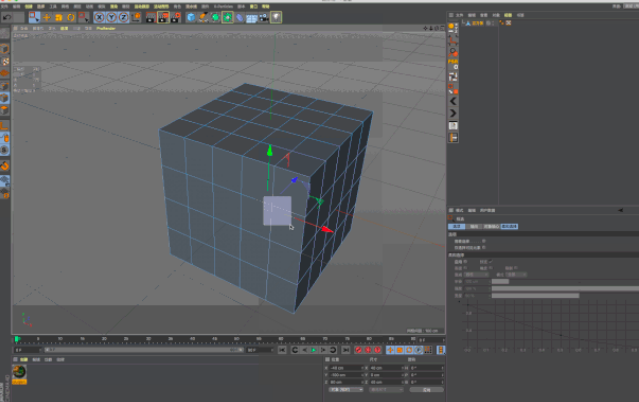Click the first red keyframe record button
639x402 pixels.
point(359,350)
